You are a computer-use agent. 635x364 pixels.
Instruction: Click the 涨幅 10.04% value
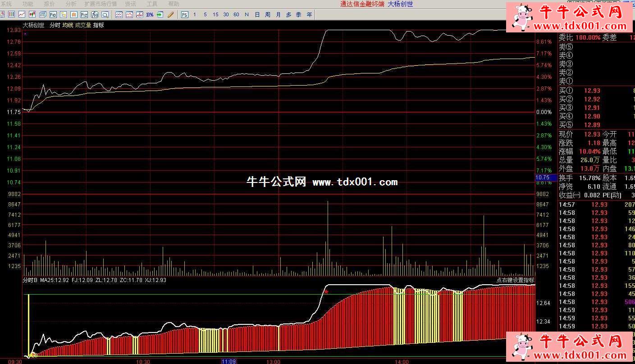coord(589,151)
